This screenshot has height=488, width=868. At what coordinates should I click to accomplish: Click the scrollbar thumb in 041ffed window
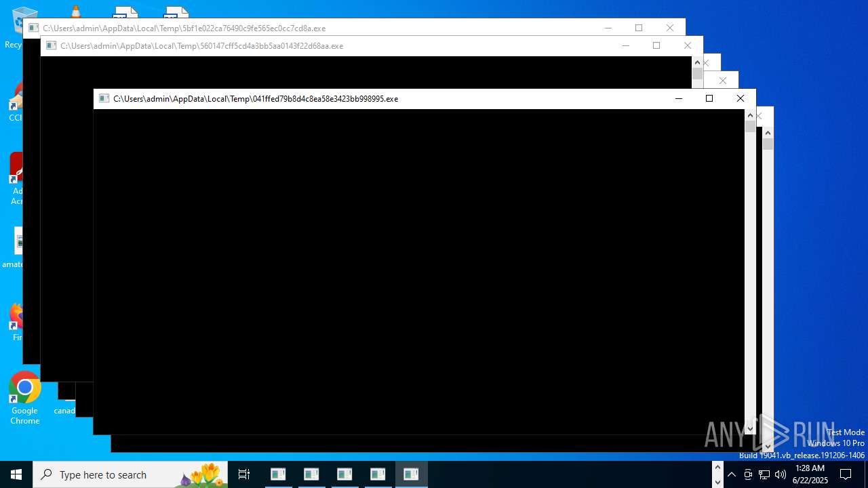pos(750,126)
